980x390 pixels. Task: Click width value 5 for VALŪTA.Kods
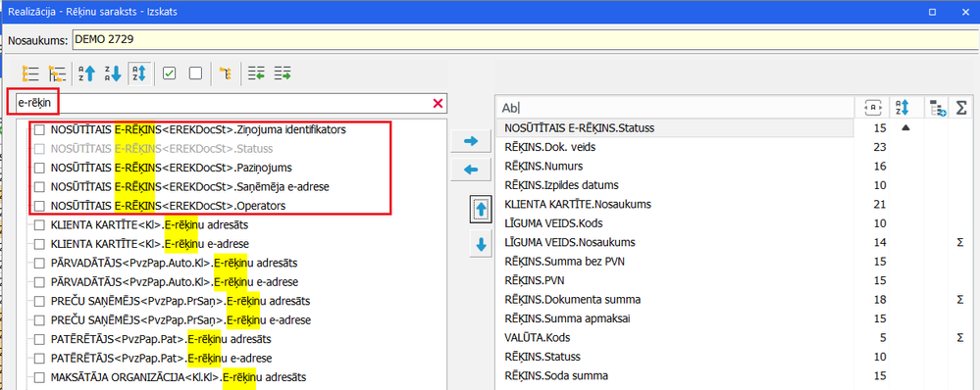pos(883,338)
